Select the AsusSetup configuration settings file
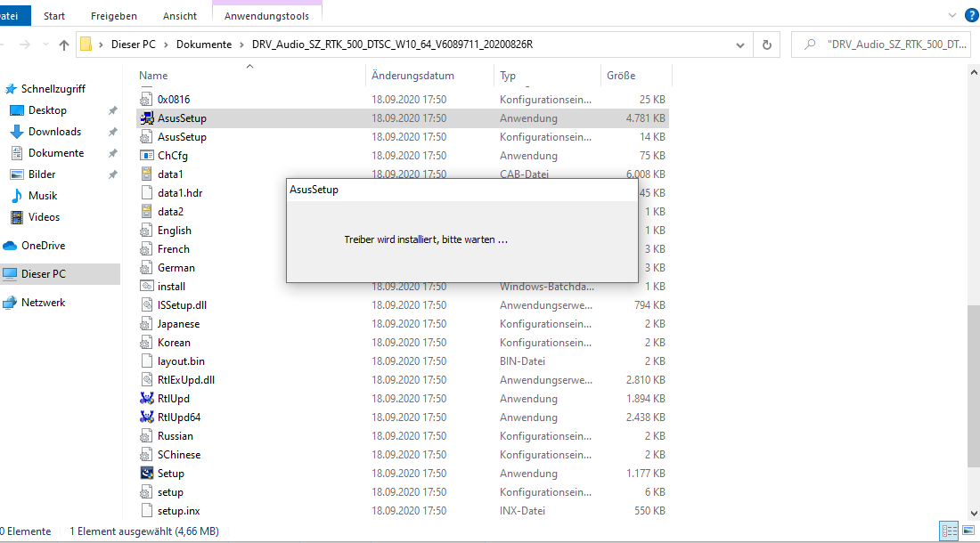This screenshot has width=980, height=543. (181, 137)
